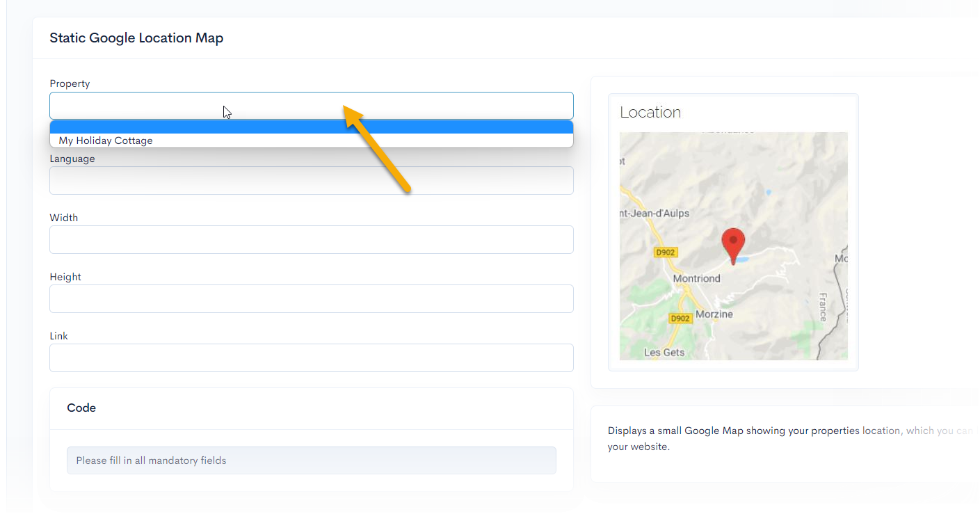The height and width of the screenshot is (514, 980).
Task: Open the Language dropdown
Action: coord(311,180)
